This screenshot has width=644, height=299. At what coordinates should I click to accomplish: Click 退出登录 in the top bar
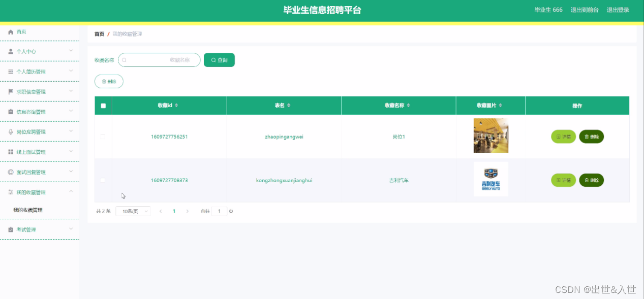pyautogui.click(x=618, y=10)
